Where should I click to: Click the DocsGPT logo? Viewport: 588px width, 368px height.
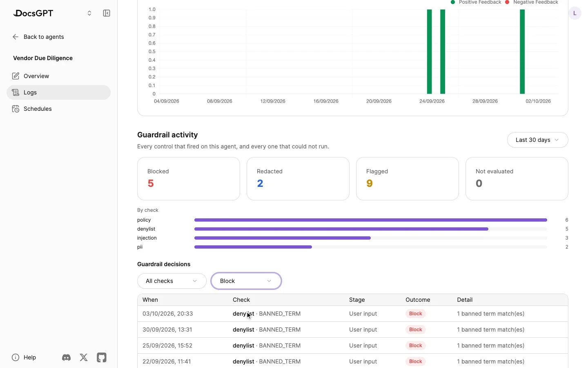pyautogui.click(x=33, y=13)
